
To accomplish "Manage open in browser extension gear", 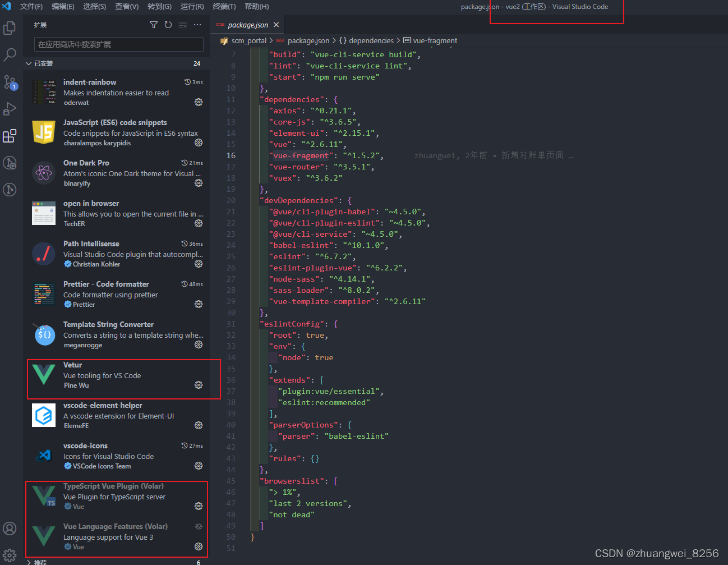I will pos(199,223).
